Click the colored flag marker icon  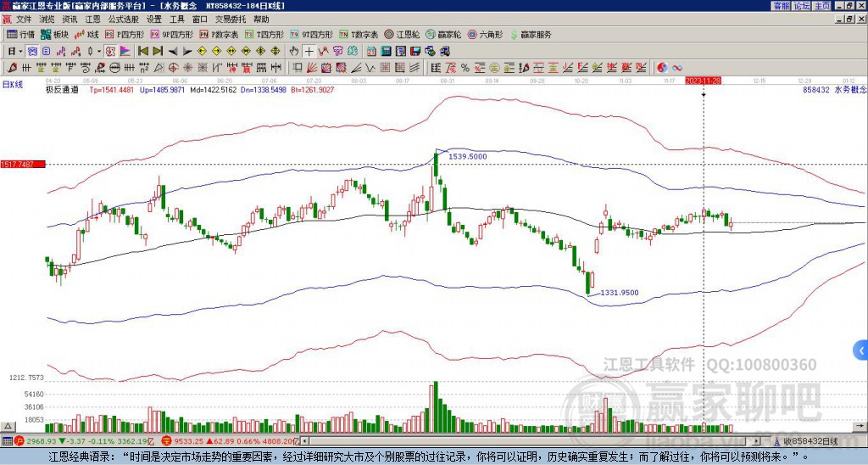click(x=125, y=51)
